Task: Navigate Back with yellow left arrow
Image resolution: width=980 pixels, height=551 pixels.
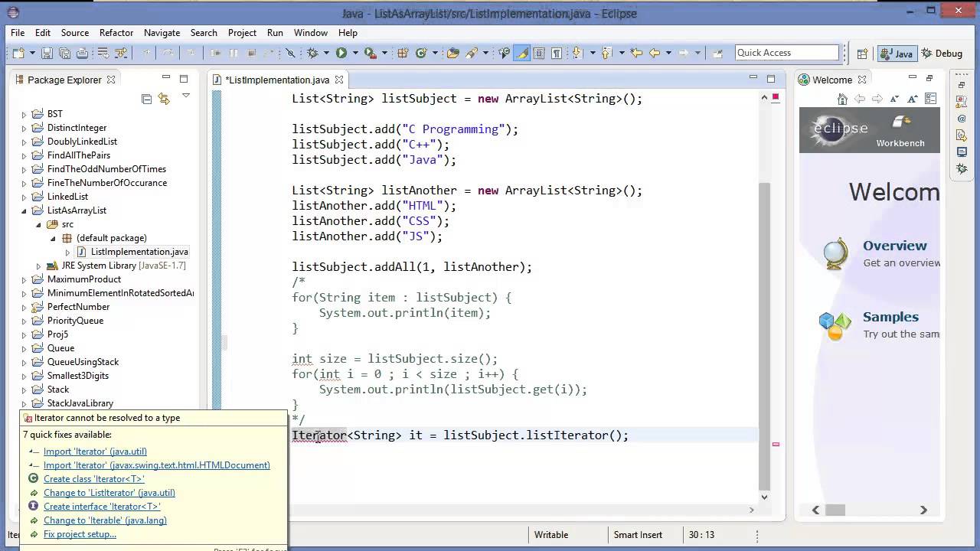Action: [x=655, y=53]
